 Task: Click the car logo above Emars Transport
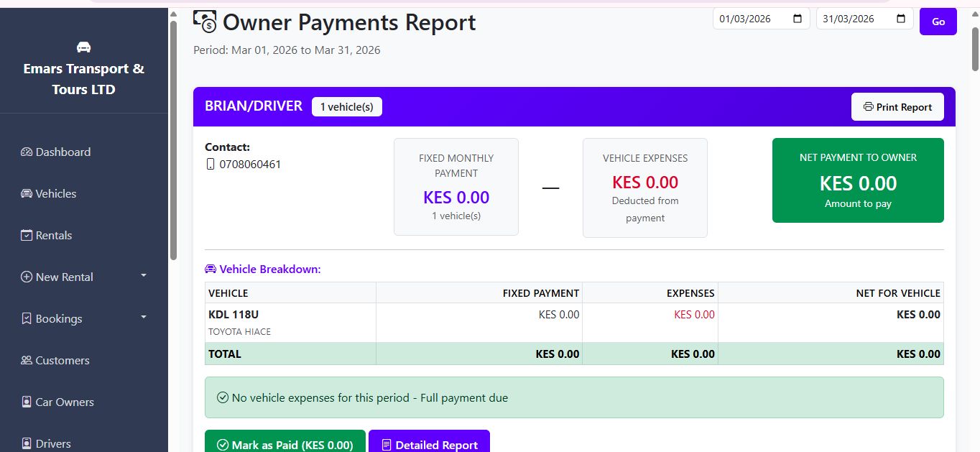point(83,47)
